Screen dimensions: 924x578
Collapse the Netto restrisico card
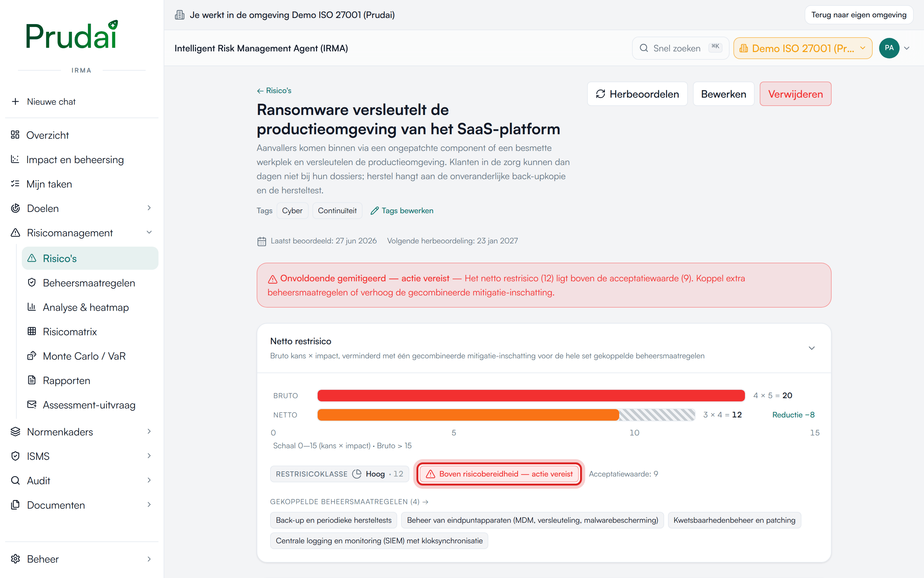pos(812,348)
